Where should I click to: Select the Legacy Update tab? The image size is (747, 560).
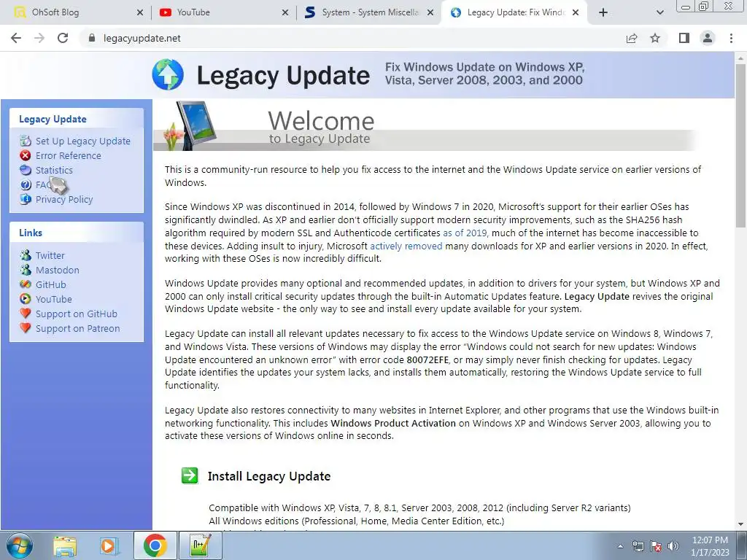point(514,12)
